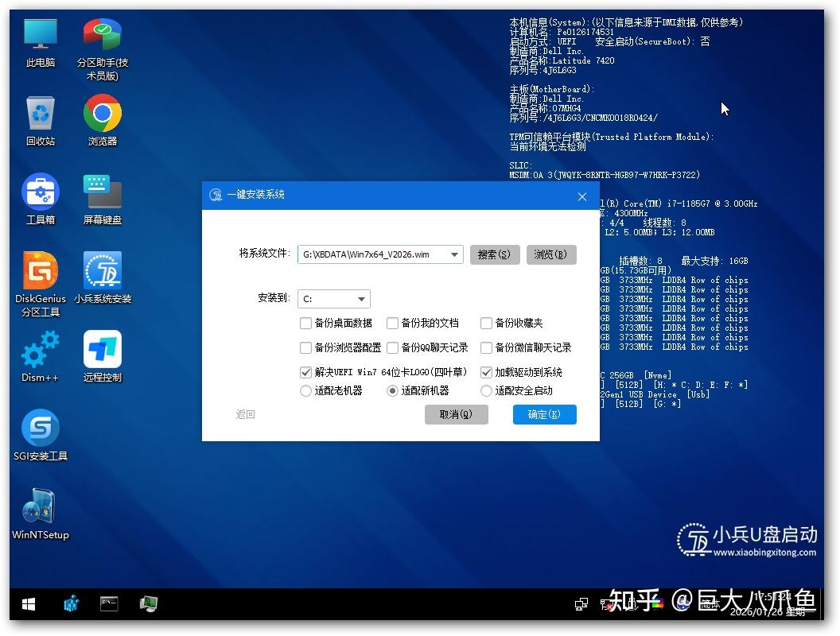Image resolution: width=840 pixels, height=636 pixels.
Task: Open the 工具箱 toolbox icon
Action: point(41,200)
